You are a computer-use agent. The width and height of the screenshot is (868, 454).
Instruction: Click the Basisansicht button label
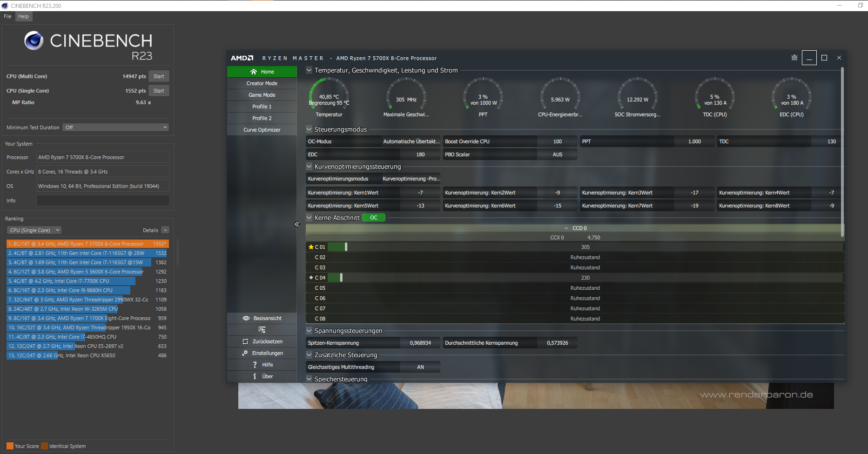(268, 318)
